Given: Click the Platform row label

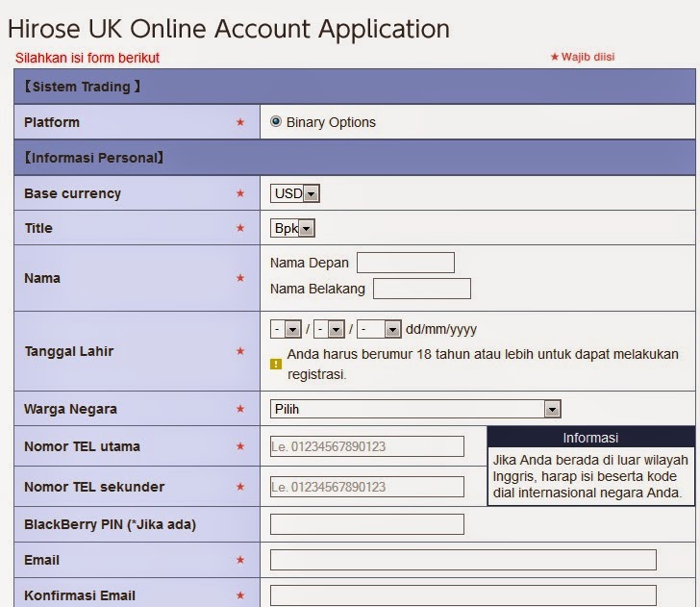Looking at the screenshot, I should pyautogui.click(x=52, y=122).
